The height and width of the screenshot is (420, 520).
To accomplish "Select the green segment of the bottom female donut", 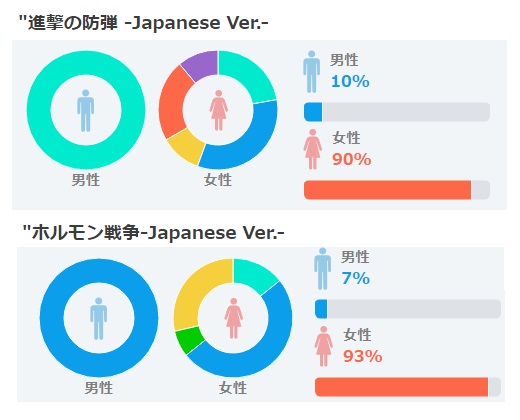I will [187, 340].
